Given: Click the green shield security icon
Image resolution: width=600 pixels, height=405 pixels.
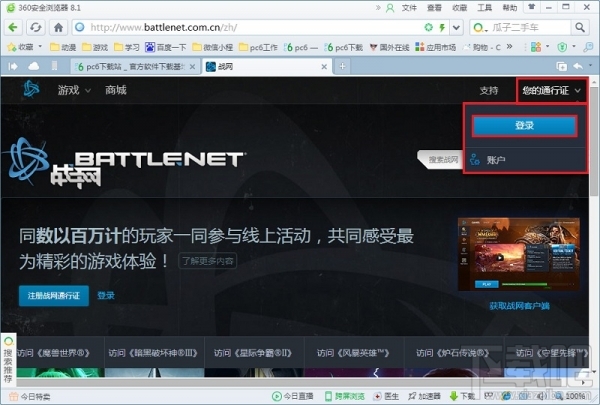Looking at the screenshot, I should coord(562,47).
